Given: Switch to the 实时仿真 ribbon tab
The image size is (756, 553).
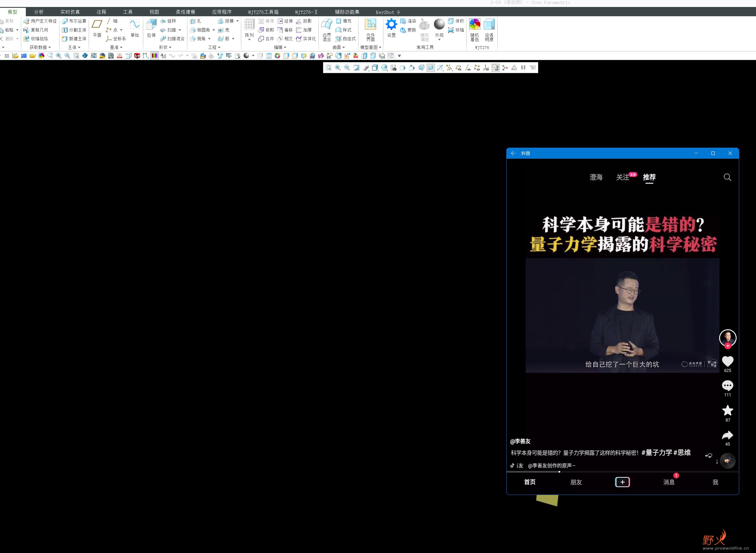Looking at the screenshot, I should (70, 12).
